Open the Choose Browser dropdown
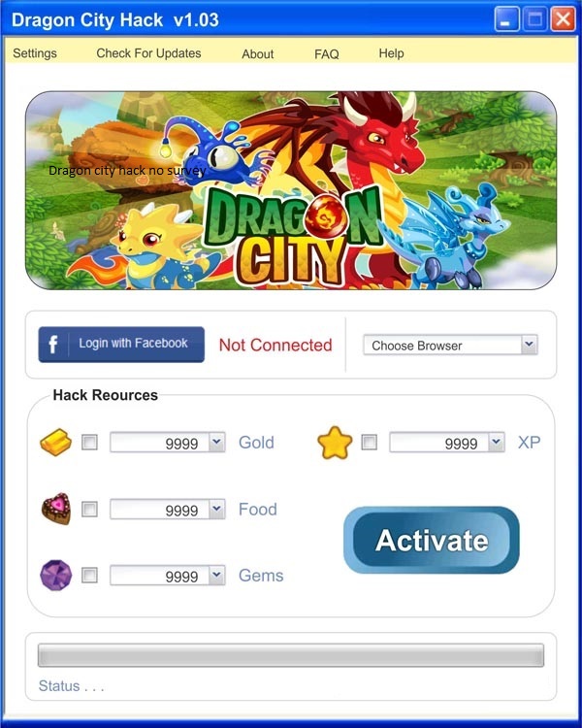This screenshot has height=728, width=582. point(450,345)
